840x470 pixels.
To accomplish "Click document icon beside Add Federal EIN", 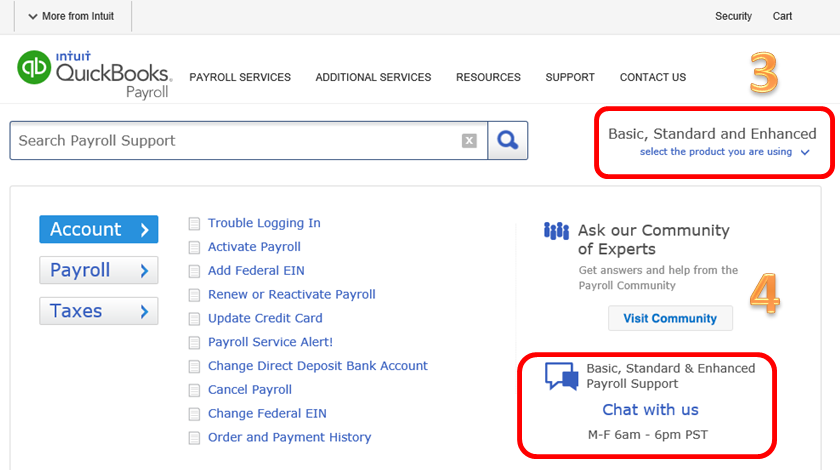I will [194, 271].
